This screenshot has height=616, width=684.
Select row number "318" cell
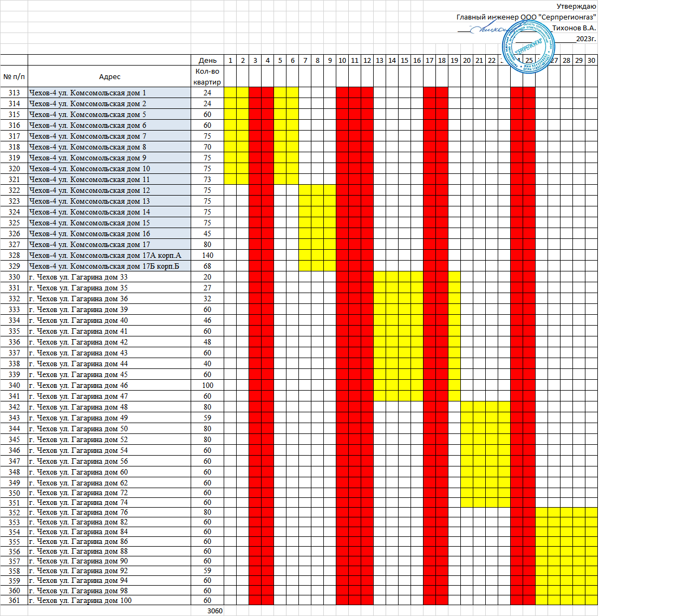pos(14,147)
